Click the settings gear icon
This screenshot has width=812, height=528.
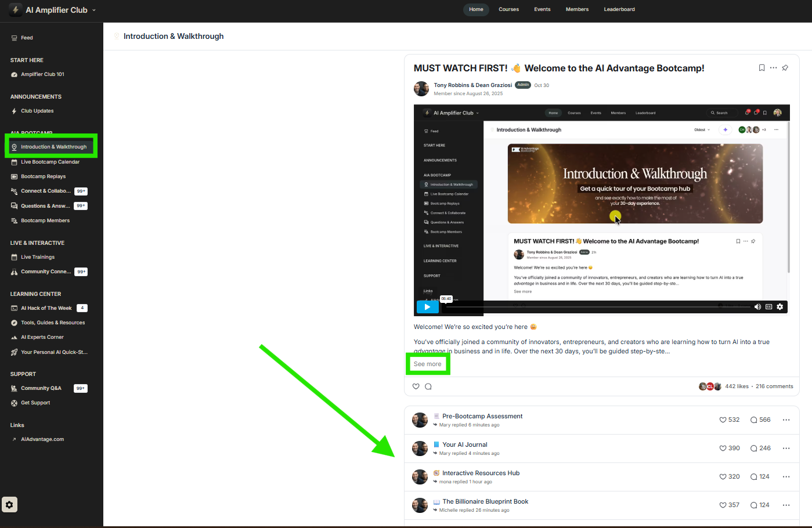click(9, 505)
